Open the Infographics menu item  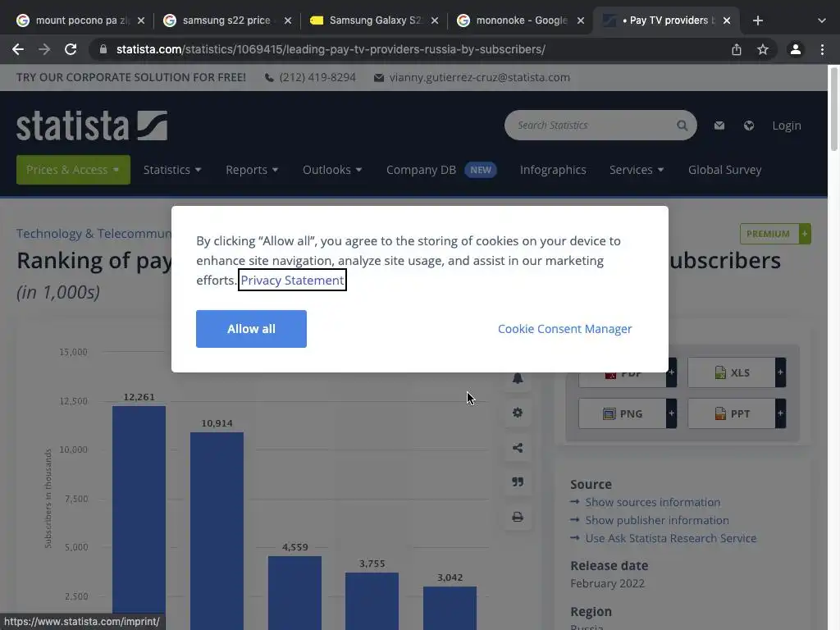click(553, 170)
